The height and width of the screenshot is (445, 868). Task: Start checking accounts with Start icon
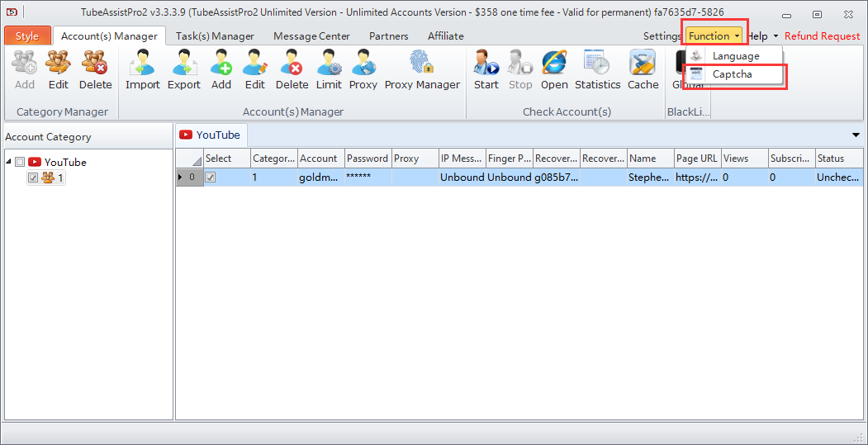pyautogui.click(x=486, y=69)
